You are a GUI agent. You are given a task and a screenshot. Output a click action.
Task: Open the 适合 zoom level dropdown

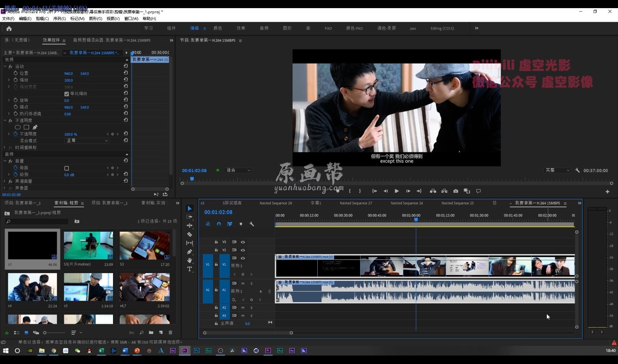238,170
